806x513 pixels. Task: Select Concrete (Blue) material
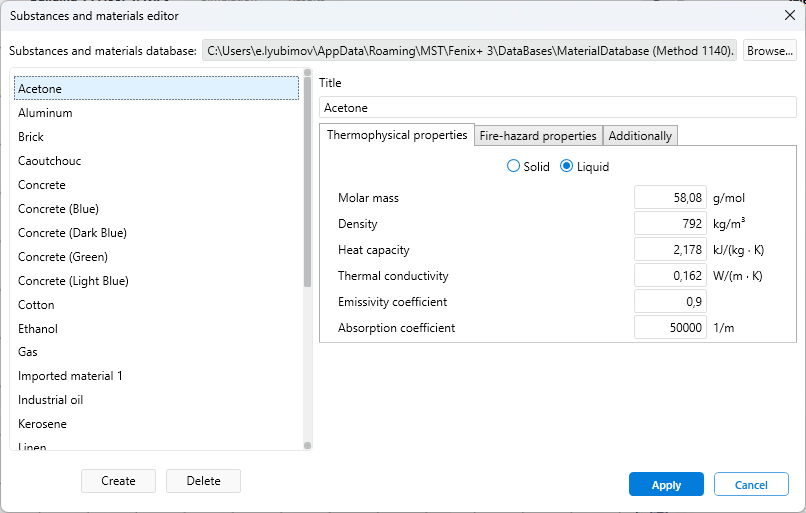[156, 209]
